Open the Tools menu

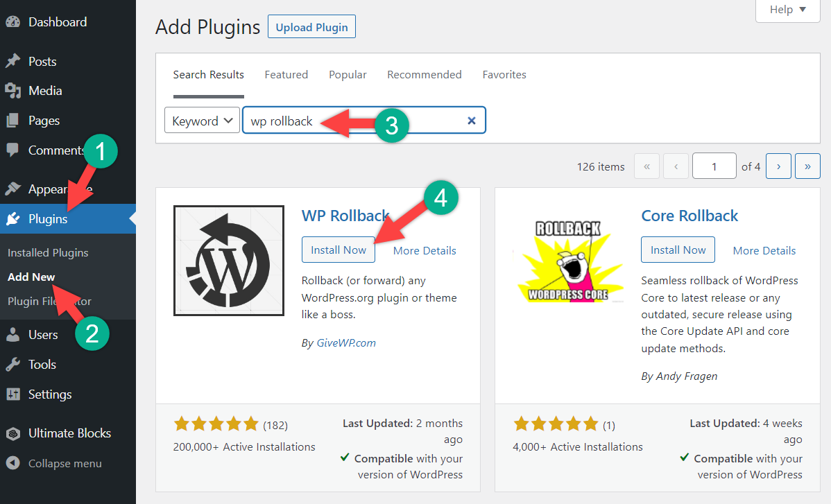coord(42,364)
